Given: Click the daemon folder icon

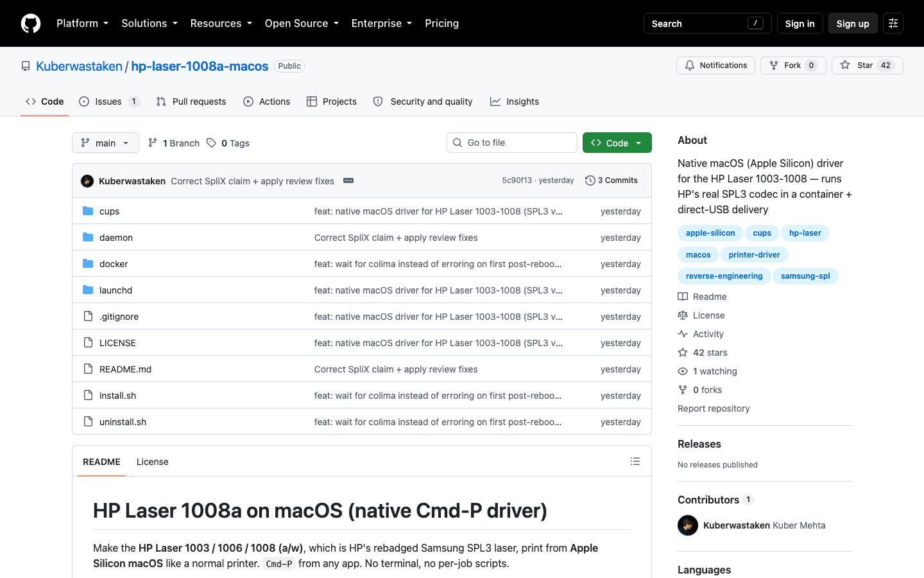Looking at the screenshot, I should coord(88,237).
